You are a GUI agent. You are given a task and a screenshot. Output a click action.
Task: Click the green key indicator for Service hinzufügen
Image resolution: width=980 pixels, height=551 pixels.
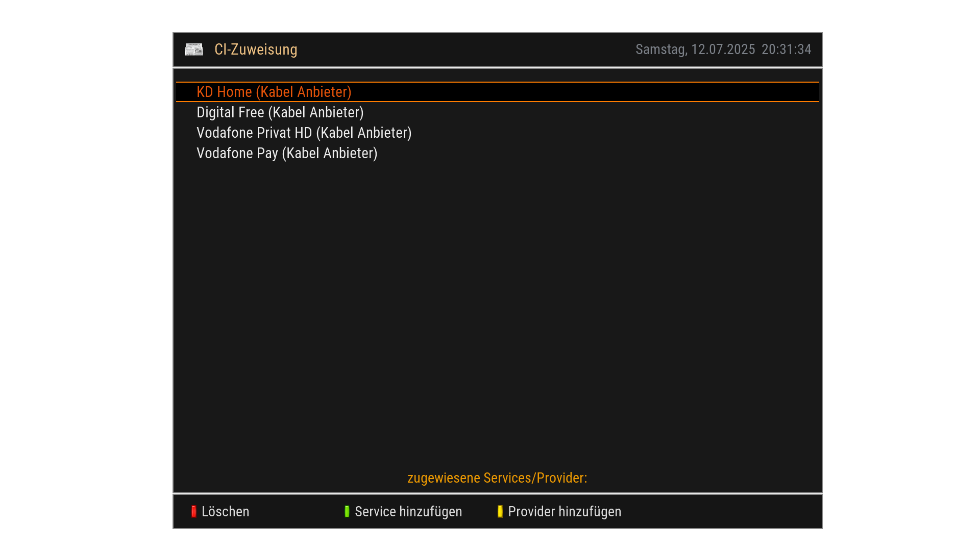347,511
